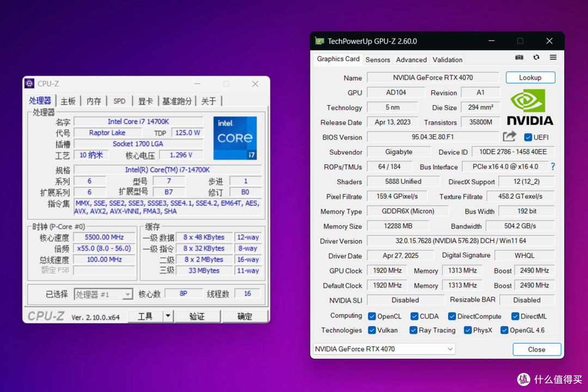Select the 处理器 tab in CPU-Z
588x392 pixels.
(x=40, y=101)
